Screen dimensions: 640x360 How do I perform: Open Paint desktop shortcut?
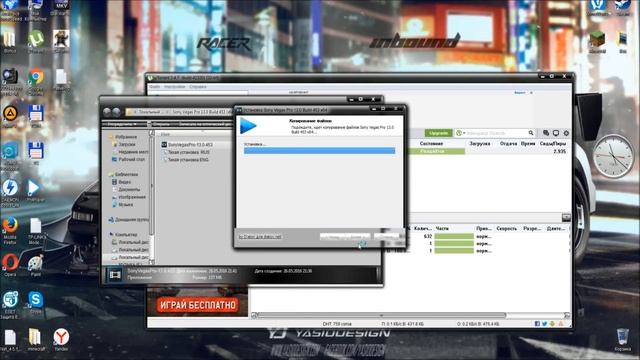pos(36,264)
